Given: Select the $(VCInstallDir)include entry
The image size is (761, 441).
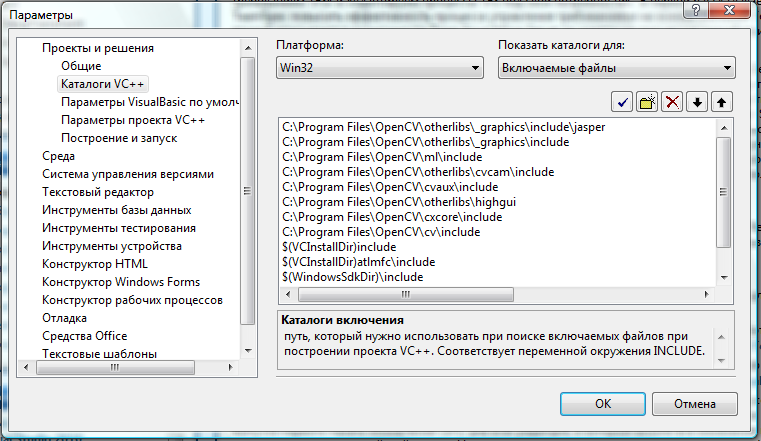Looking at the screenshot, I should (x=339, y=247).
